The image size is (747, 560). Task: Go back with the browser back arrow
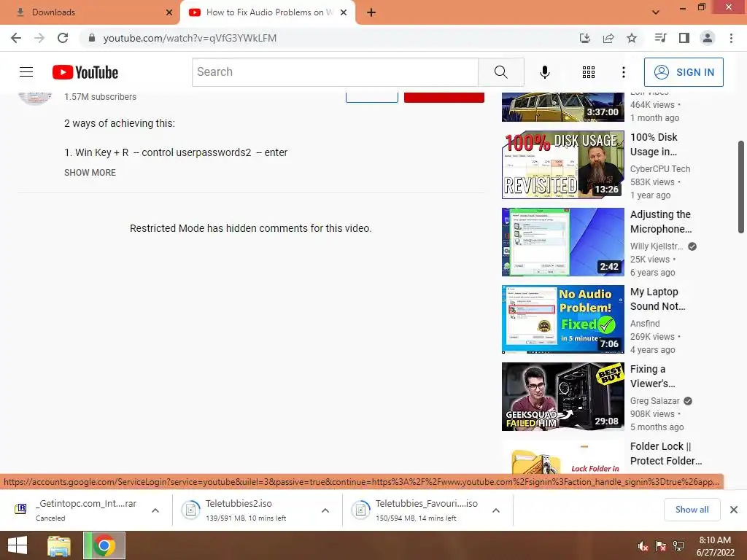(x=16, y=38)
